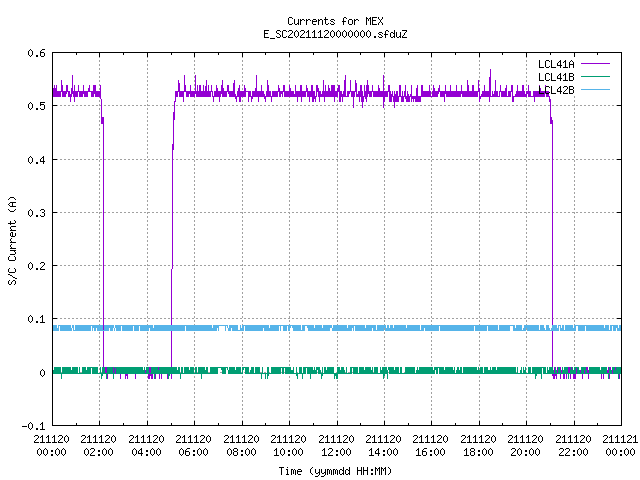Viewport: 640px width, 480px height.
Task: Click the x-axis tick 211120 12:00
Action: point(336,445)
